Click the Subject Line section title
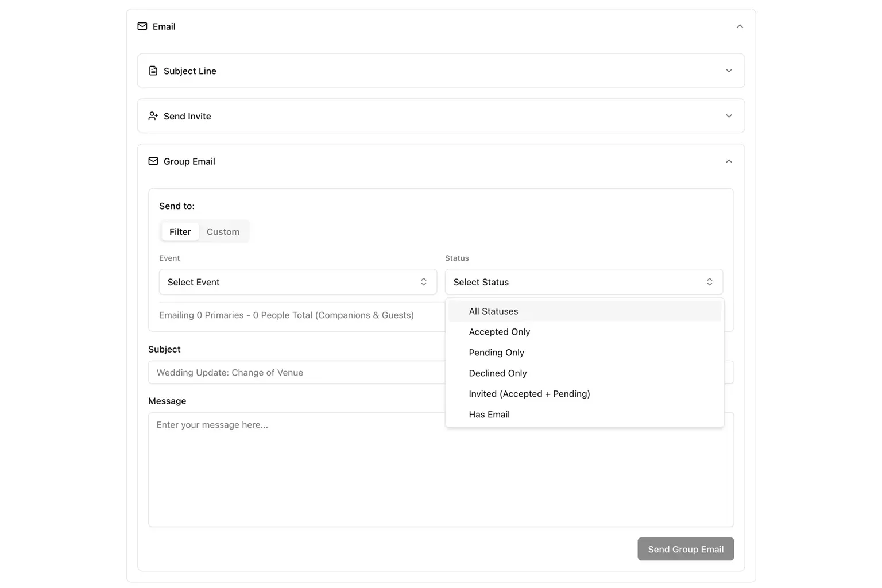Screen dimensions: 882x588 pyautogui.click(x=190, y=71)
